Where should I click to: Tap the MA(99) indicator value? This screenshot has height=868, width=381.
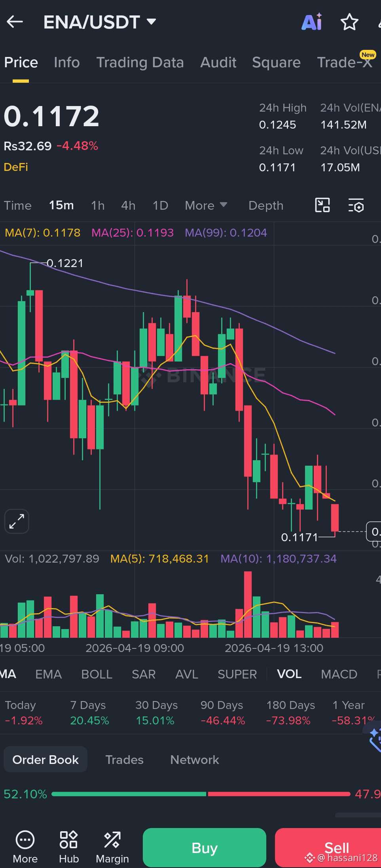pyautogui.click(x=226, y=233)
